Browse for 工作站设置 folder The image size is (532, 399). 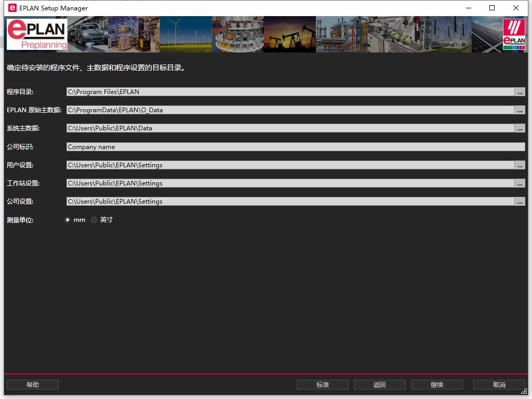(x=520, y=183)
